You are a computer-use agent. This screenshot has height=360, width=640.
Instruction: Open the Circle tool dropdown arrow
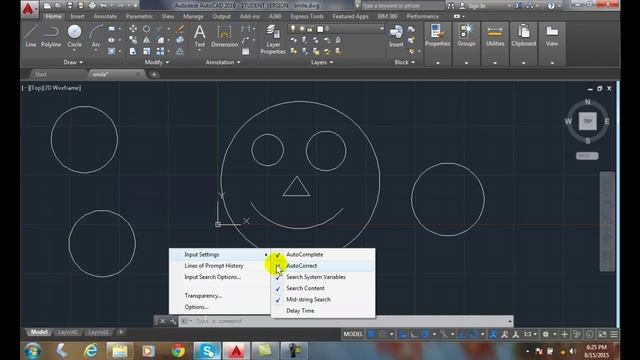(x=74, y=51)
